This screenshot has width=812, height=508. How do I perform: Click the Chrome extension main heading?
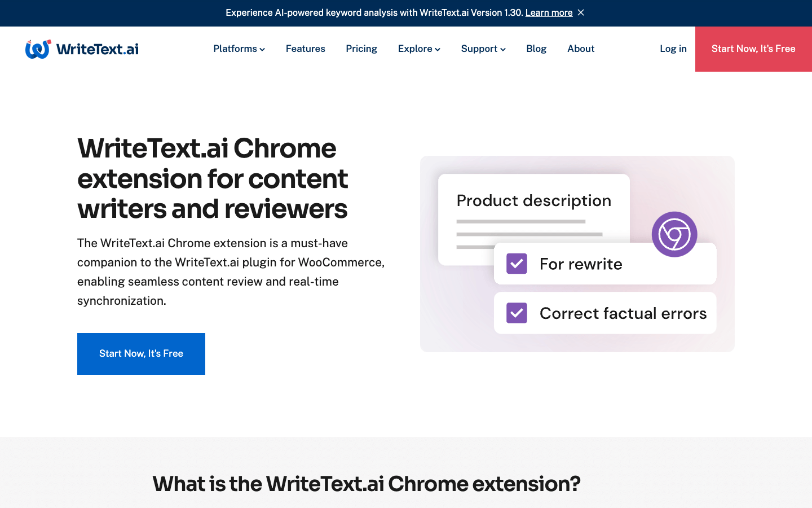coord(213,178)
